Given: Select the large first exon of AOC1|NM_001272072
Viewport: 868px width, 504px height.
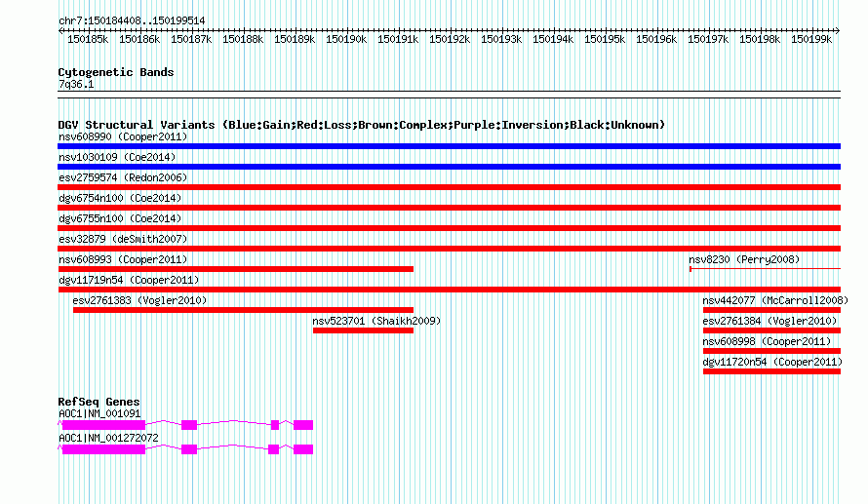Looking at the screenshot, I should [x=103, y=449].
